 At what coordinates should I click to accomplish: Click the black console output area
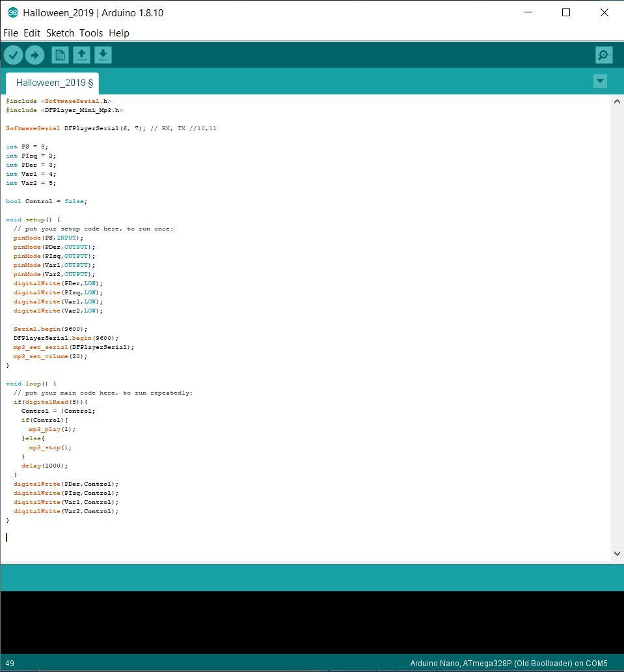[x=312, y=622]
